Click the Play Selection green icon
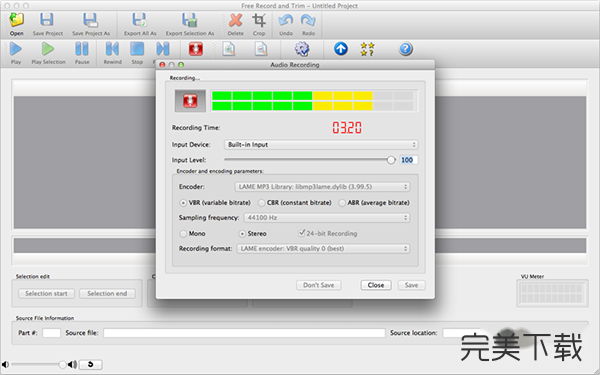The width and height of the screenshot is (600, 375). (x=48, y=49)
